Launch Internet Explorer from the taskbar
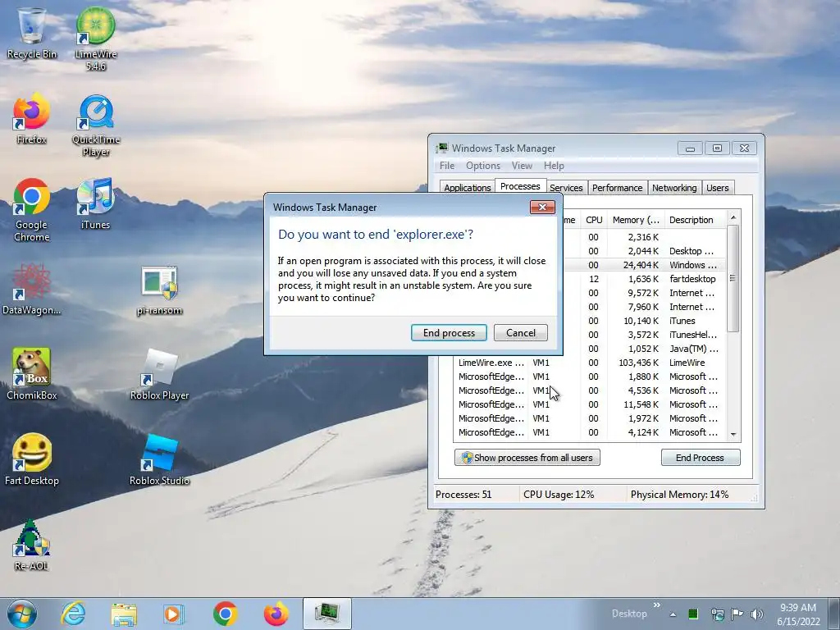 coord(73,614)
